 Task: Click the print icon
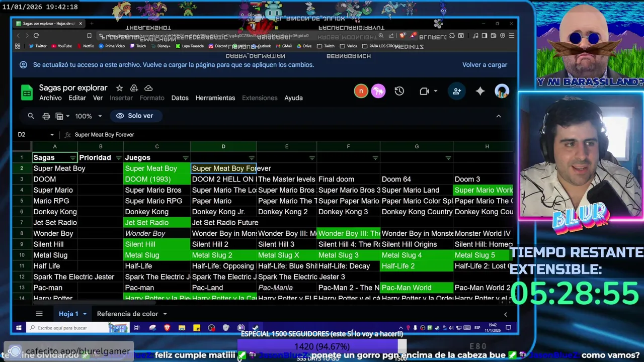click(x=46, y=116)
